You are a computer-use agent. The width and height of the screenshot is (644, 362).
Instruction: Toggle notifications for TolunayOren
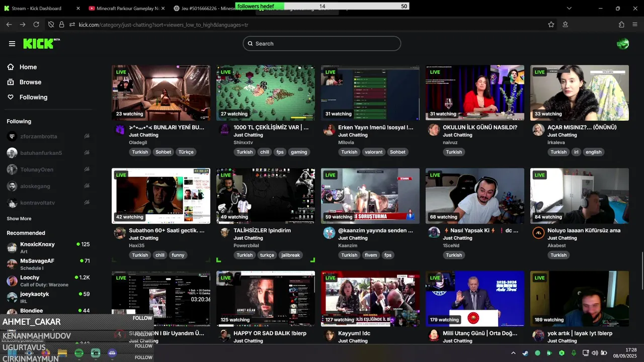pyautogui.click(x=87, y=169)
